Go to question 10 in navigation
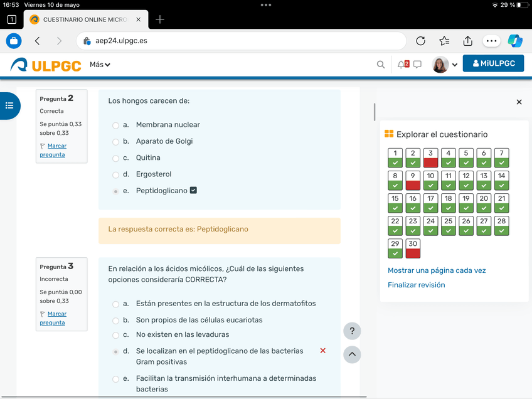Screen dimensions: 532x399 [x=430, y=181]
